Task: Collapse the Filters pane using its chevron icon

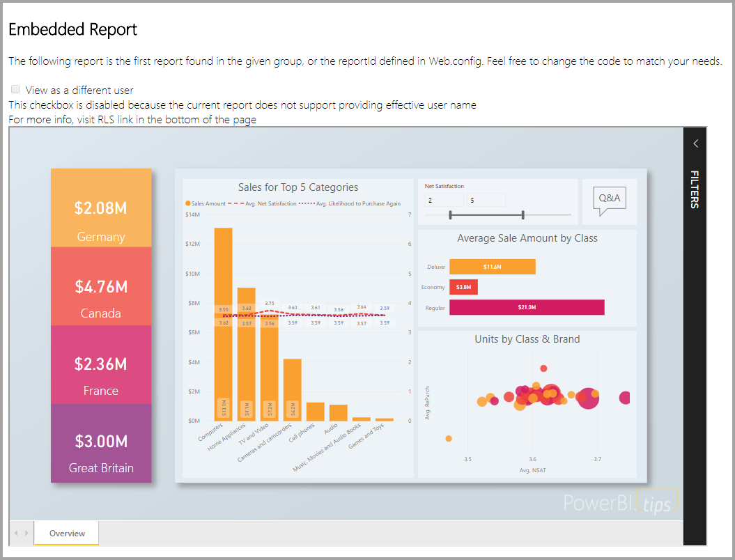Action: point(695,143)
